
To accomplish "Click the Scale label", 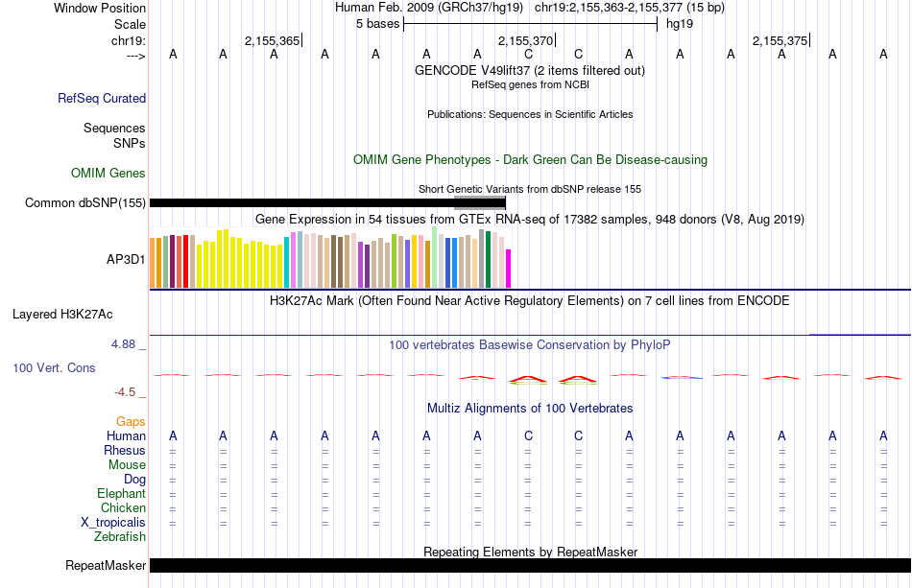I will pyautogui.click(x=130, y=24).
